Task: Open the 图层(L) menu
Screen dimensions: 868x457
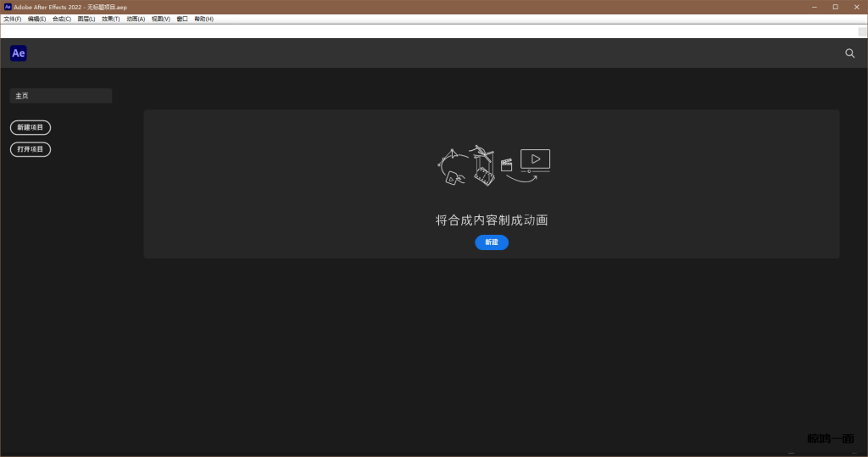Action: point(86,19)
